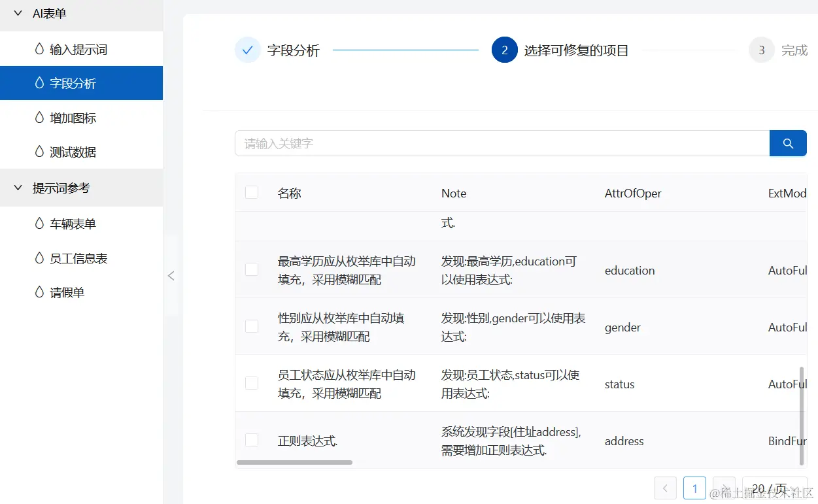Click the droplet icon beside 增加图标
818x504 pixels.
pyautogui.click(x=39, y=118)
